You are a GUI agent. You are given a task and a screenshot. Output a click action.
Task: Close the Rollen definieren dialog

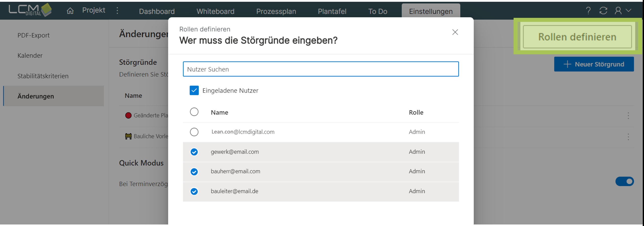point(455,32)
